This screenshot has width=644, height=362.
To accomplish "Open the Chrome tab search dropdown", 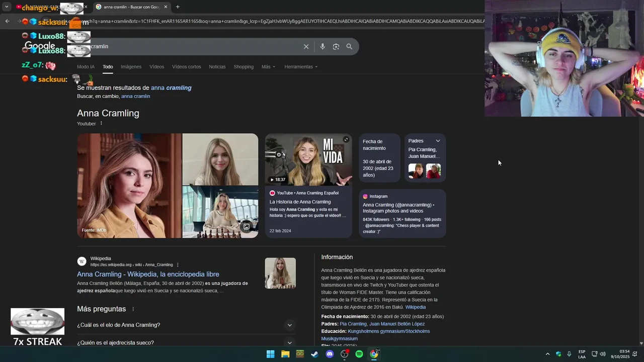I will coord(7,7).
